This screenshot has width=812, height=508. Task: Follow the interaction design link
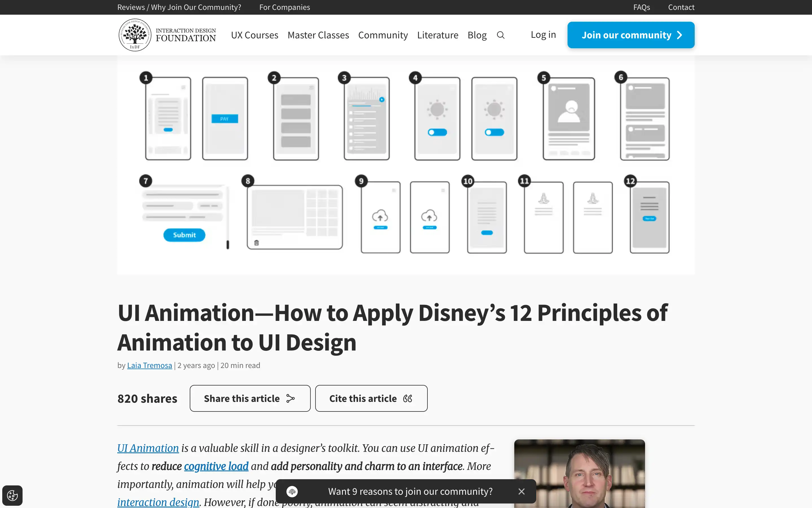pyautogui.click(x=158, y=502)
